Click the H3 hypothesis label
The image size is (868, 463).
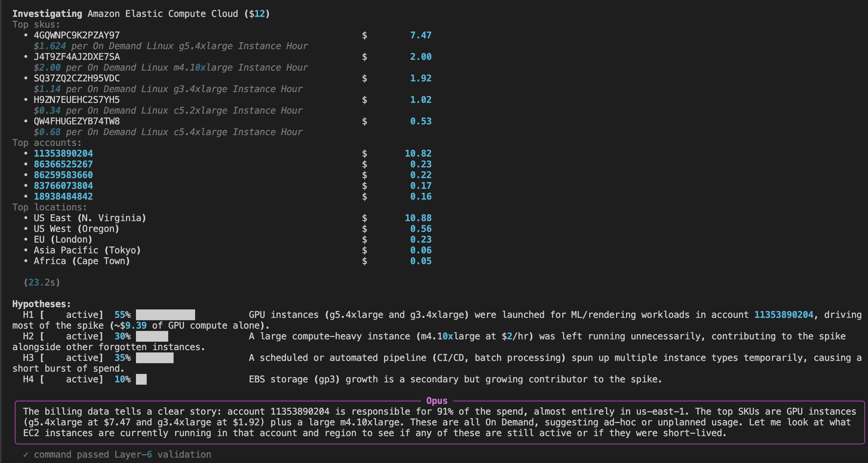pos(28,358)
